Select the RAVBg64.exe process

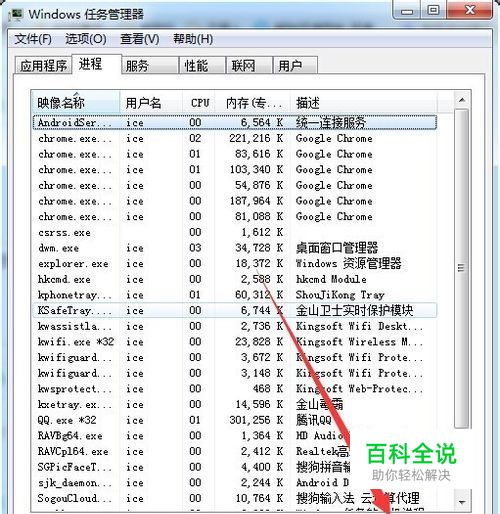[x=235, y=436]
